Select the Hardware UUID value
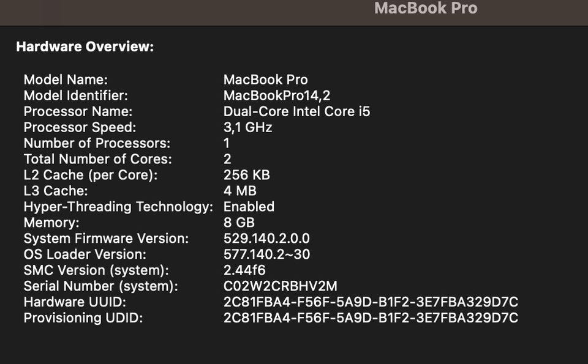 click(x=371, y=302)
